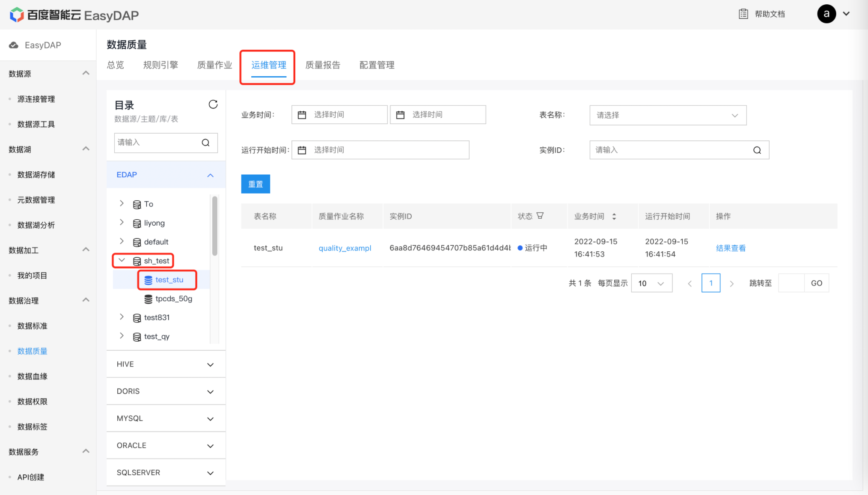Refresh the directory tree
Screen dimensions: 868x495
pos(213,104)
